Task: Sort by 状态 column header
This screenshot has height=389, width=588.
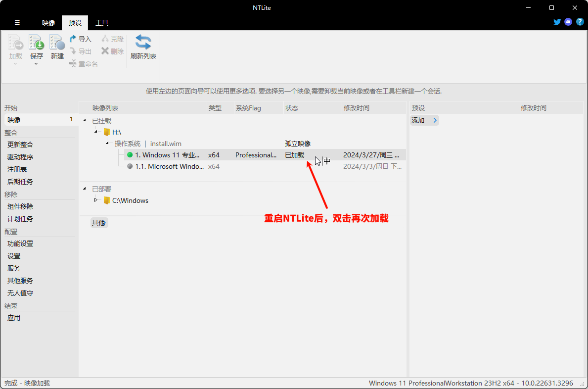Action: click(313, 108)
